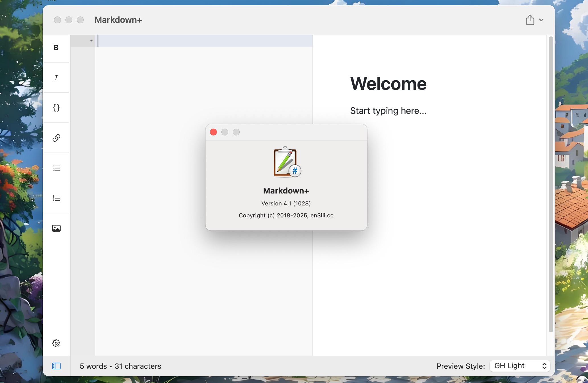Apply bold formatting with the B button

[56, 48]
